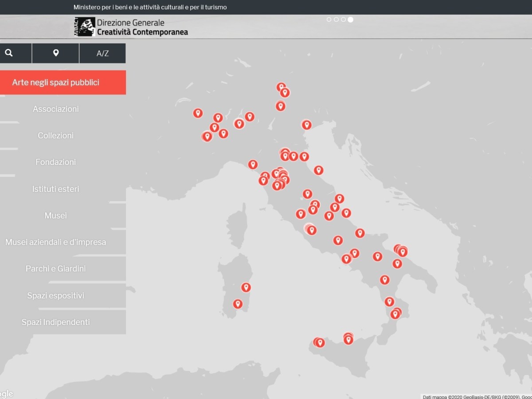Select the second carousel dot
532x399 pixels.
click(x=336, y=20)
